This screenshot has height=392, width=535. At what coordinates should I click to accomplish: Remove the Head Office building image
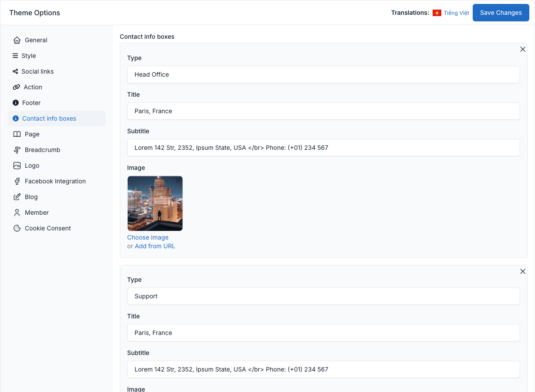pos(178,180)
